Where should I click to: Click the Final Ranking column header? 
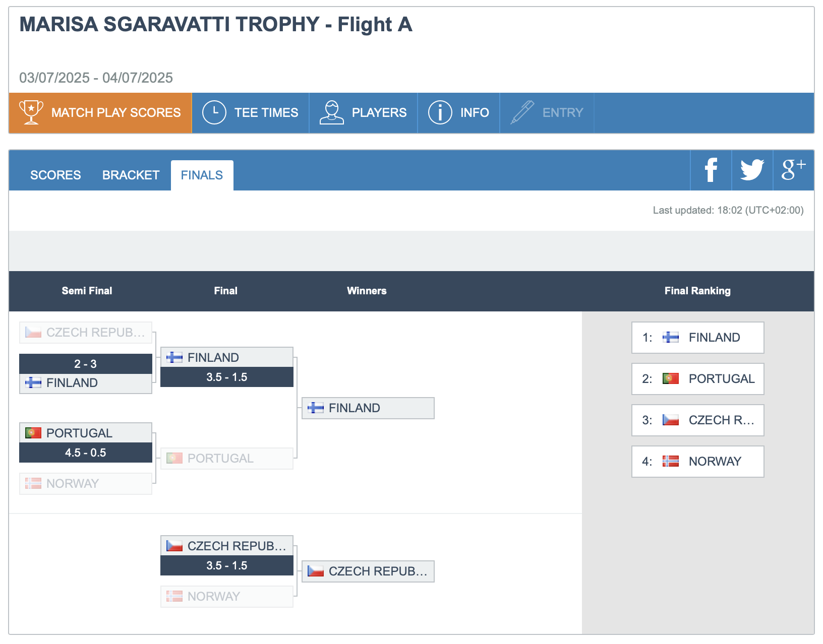click(x=697, y=291)
